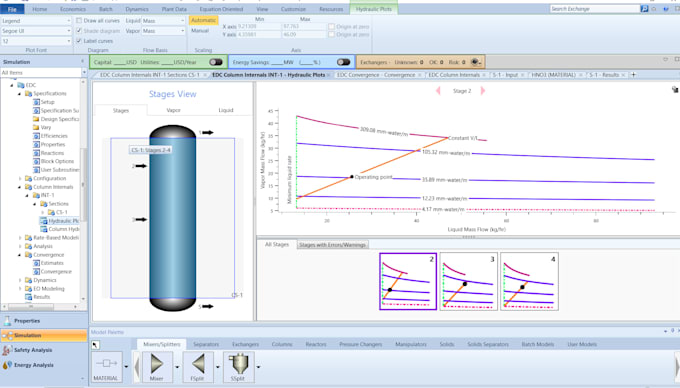Click in Search Exchange field
The width and height of the screenshot is (680, 388).
click(595, 9)
